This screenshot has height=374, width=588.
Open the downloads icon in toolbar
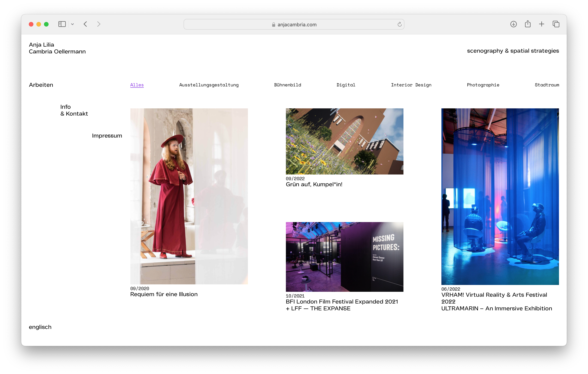513,24
